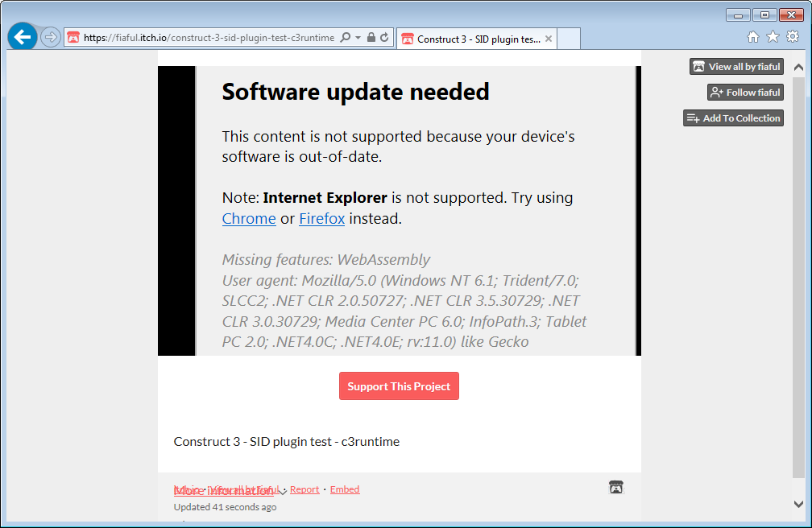Click the Follow fiaful button

745,92
